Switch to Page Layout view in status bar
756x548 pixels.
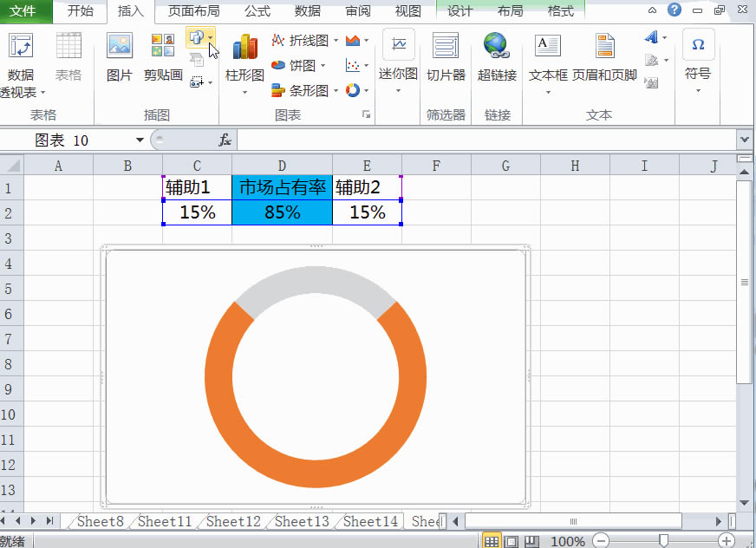(512, 541)
